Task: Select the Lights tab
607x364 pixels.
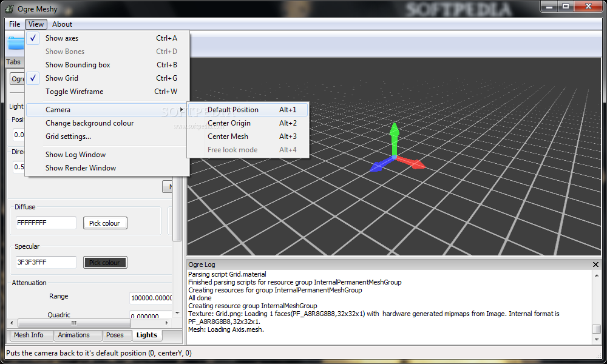Action: click(x=147, y=335)
